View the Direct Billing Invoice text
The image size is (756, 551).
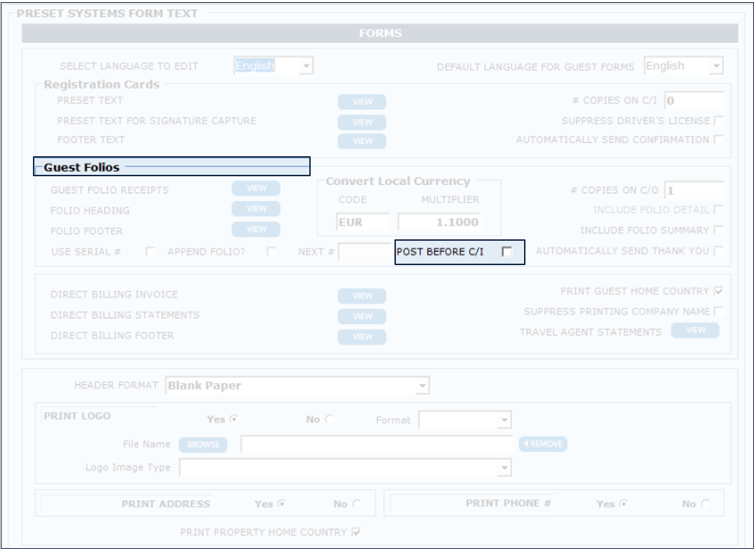[362, 296]
